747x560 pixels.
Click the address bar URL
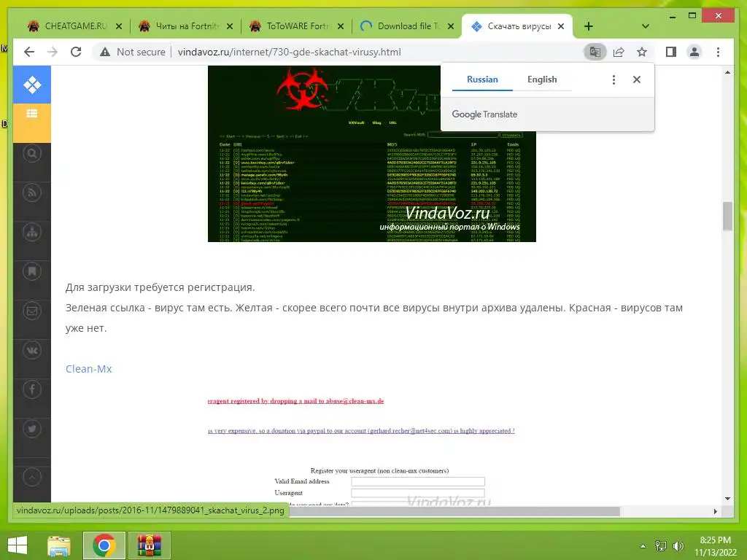point(289,52)
